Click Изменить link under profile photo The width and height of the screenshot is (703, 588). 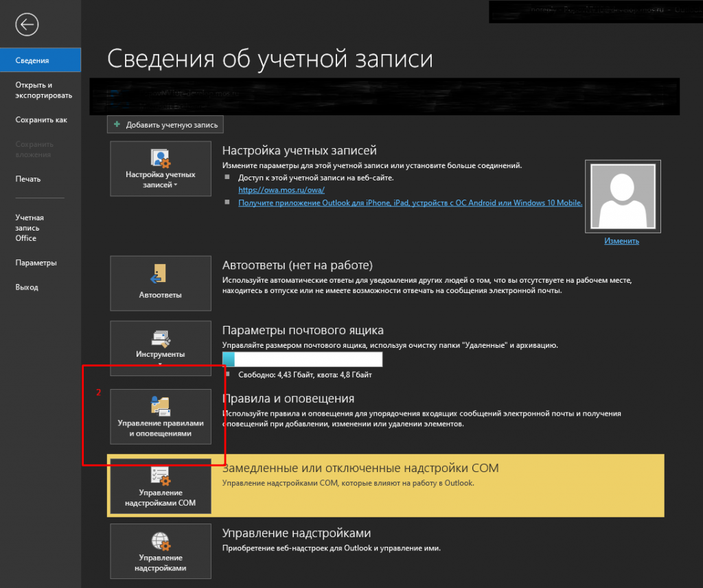621,241
